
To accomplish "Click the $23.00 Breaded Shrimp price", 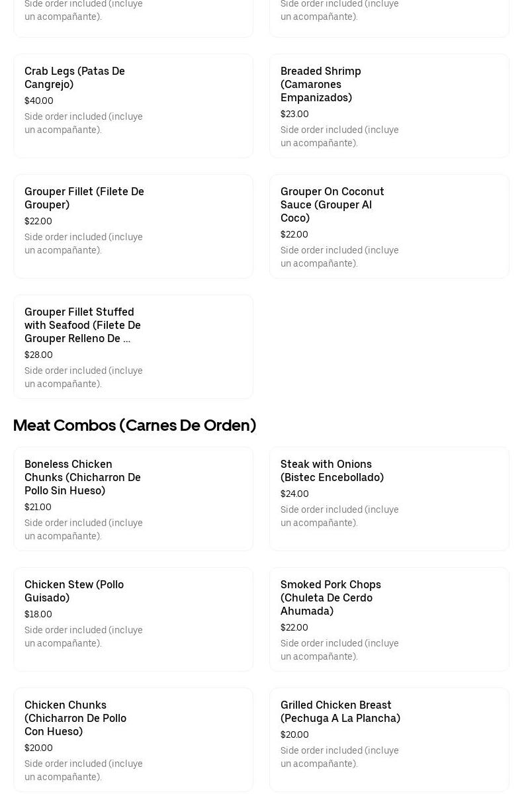I will point(294,114).
